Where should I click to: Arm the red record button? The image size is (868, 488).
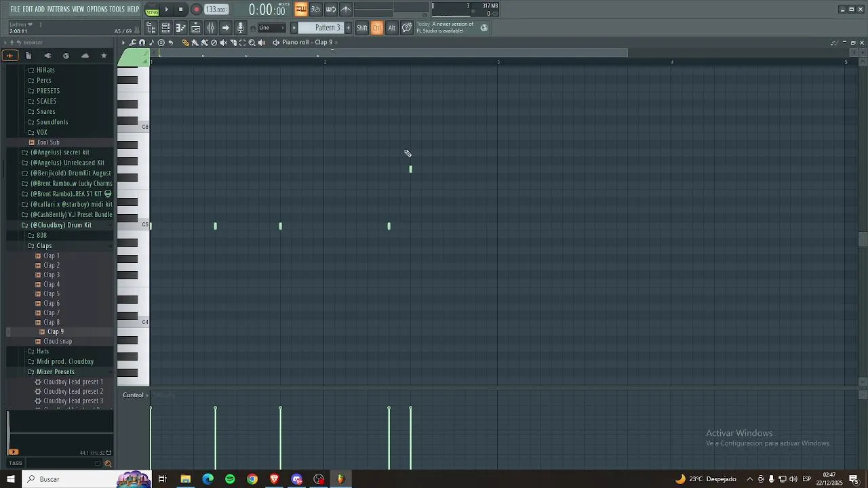coord(197,9)
